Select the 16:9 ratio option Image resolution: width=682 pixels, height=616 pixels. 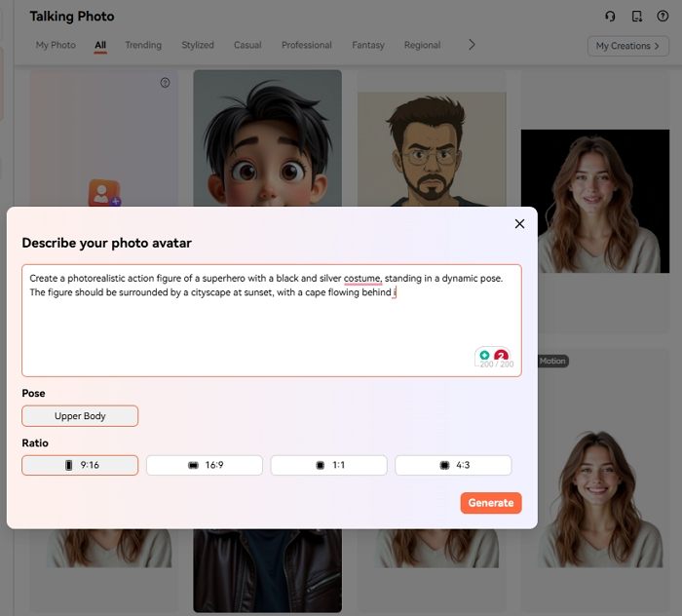(205, 465)
